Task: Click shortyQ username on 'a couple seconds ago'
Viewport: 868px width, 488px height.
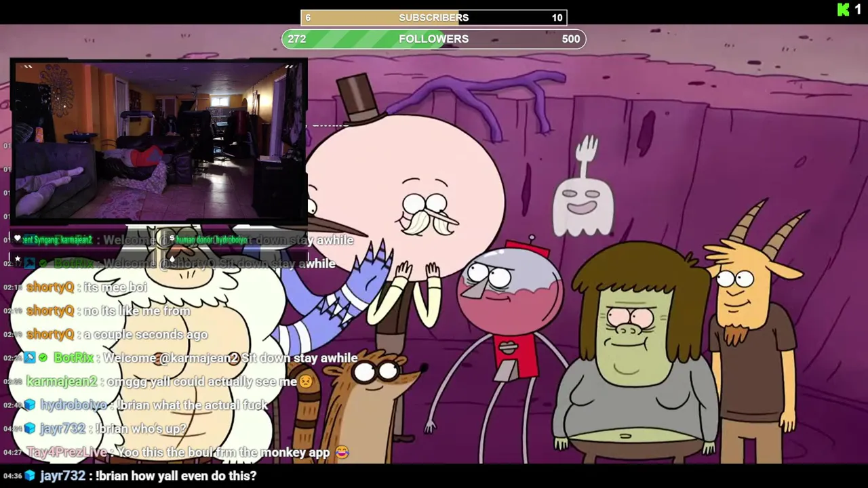Action: [50, 334]
